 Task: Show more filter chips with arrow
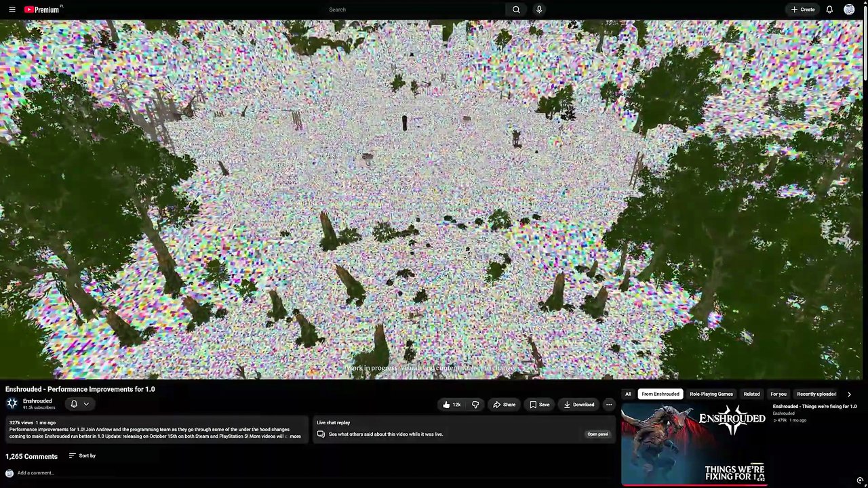coord(849,394)
